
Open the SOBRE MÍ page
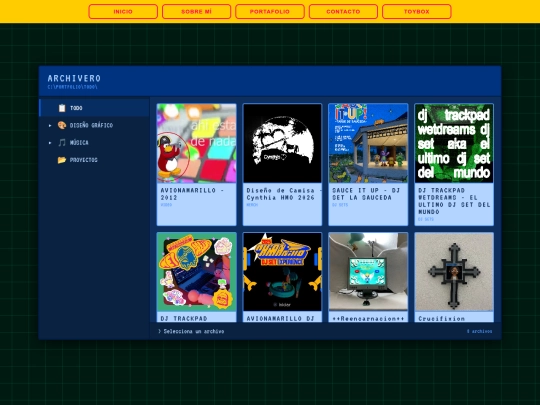(196, 11)
